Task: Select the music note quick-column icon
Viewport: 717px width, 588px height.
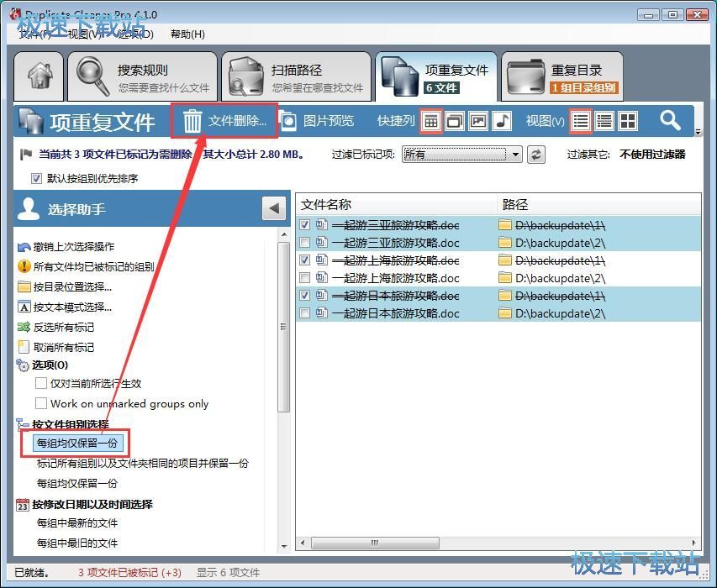Action: 502,121
